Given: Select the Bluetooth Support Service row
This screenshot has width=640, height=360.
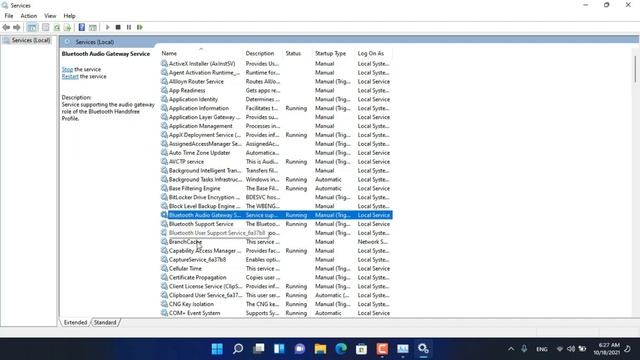Looking at the screenshot, I should [276, 224].
